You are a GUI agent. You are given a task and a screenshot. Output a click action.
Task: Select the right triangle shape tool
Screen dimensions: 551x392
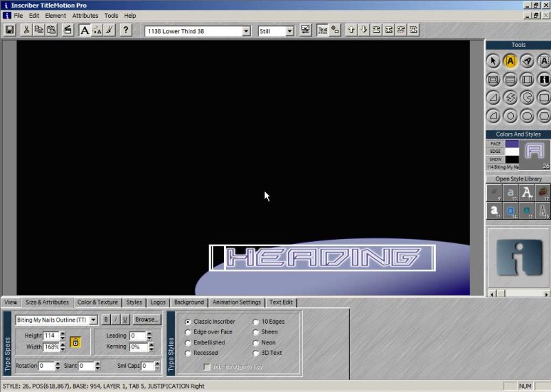[493, 97]
